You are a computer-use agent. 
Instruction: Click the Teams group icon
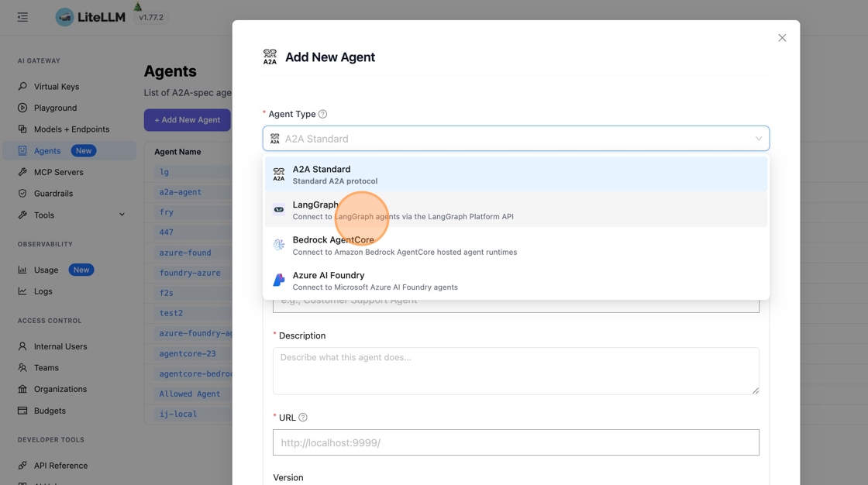coord(22,368)
